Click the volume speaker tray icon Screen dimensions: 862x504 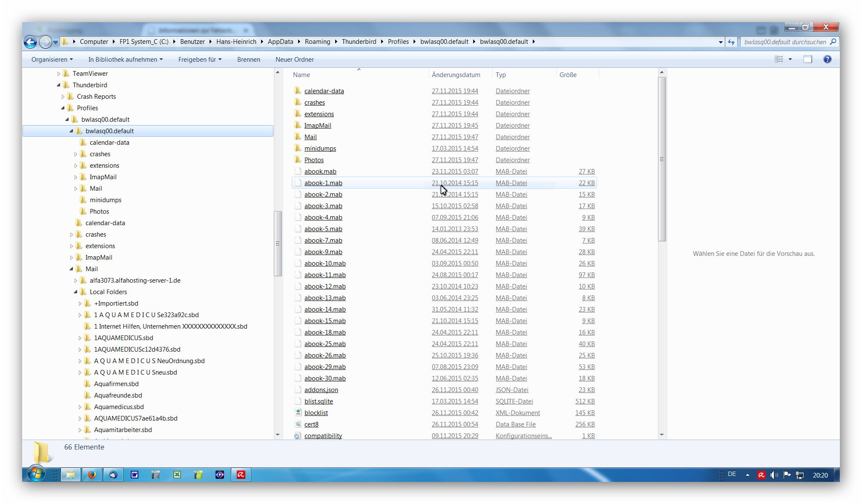[x=774, y=475]
